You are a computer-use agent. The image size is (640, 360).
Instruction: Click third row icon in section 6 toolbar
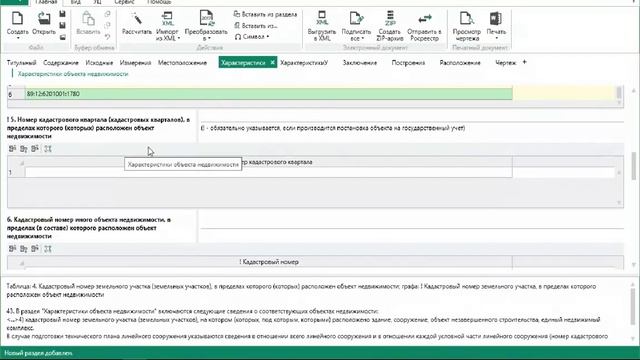tap(35, 249)
